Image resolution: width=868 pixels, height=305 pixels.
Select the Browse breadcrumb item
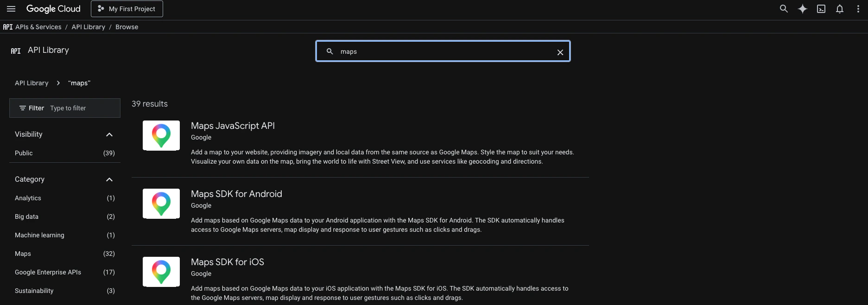point(127,27)
